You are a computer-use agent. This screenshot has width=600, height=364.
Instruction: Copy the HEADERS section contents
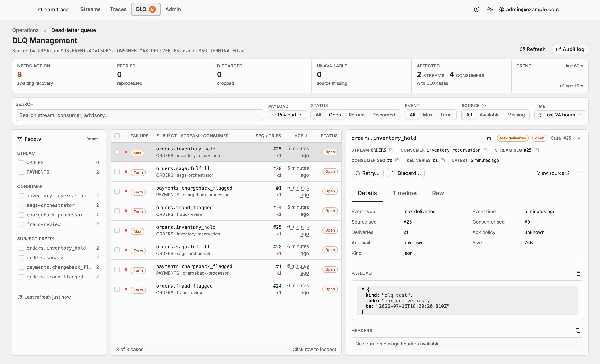tap(578, 330)
